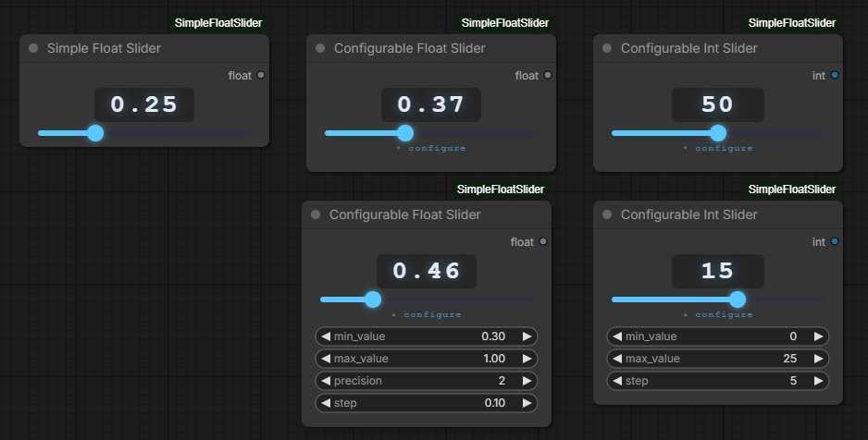This screenshot has width=868, height=440.
Task: Increase max_value 1.00 with its right arrow
Action: coord(527,358)
